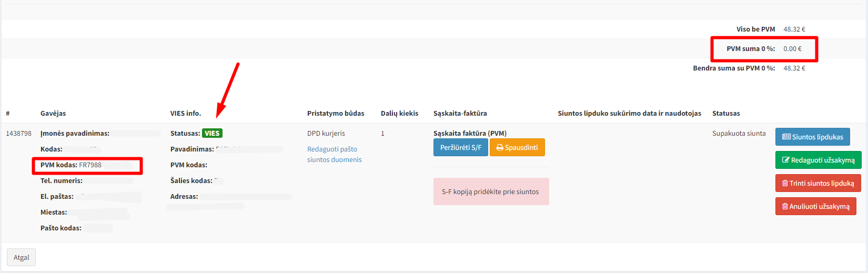Click the VIES info. column header
Viewport: 868px width, 273px height.
pos(185,114)
